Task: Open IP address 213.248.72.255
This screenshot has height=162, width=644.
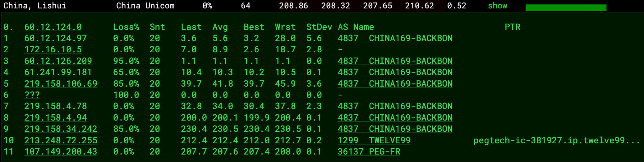Action: pyautogui.click(x=61, y=141)
